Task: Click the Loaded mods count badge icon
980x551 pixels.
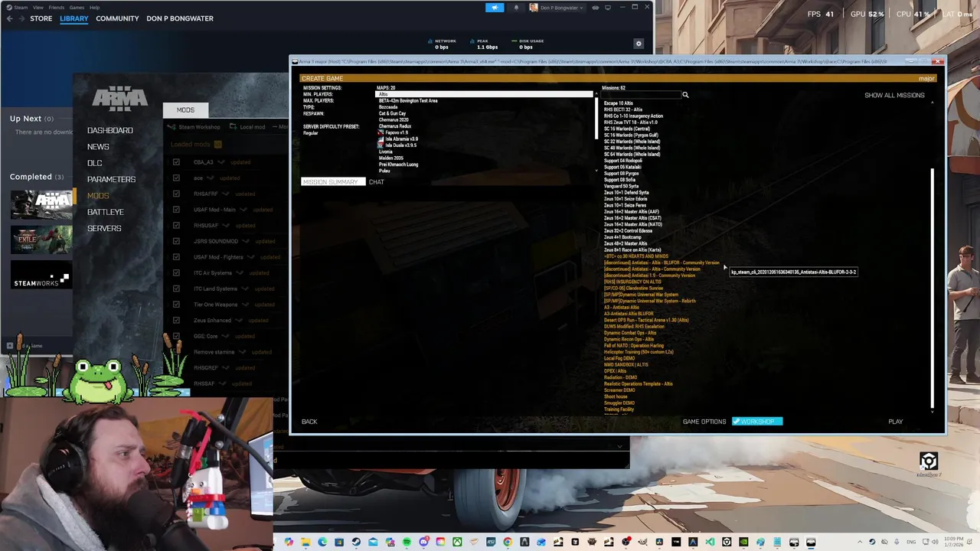Action: 217,144
